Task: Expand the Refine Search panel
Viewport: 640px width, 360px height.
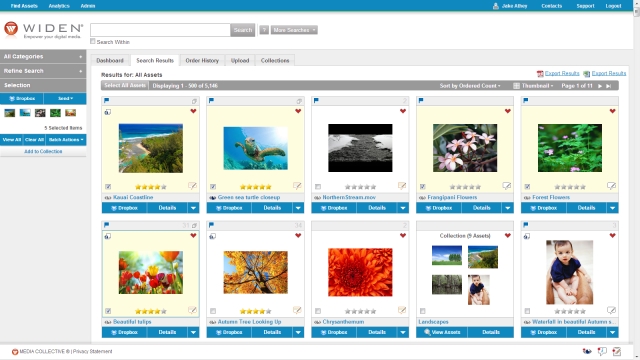Action: [x=43, y=71]
